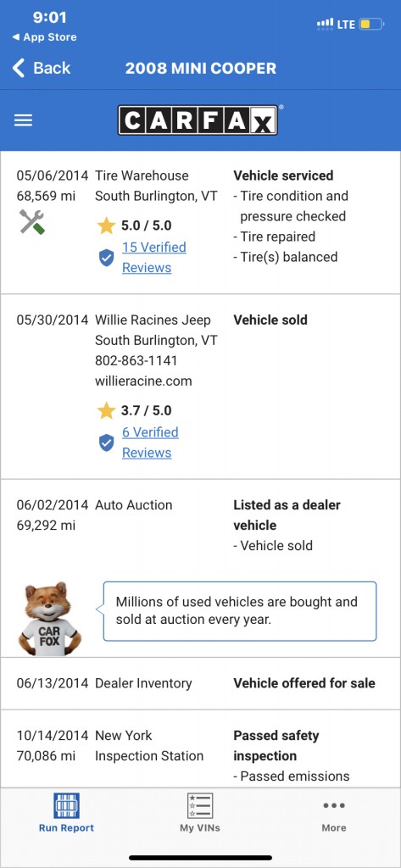401x868 pixels.
Task: Tap the auction info speech bubble
Action: click(240, 611)
